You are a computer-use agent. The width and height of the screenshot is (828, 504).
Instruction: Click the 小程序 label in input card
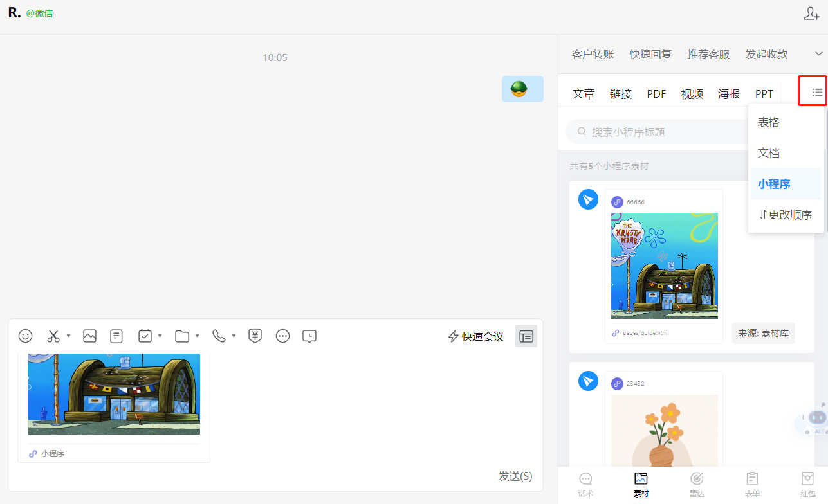tap(53, 453)
